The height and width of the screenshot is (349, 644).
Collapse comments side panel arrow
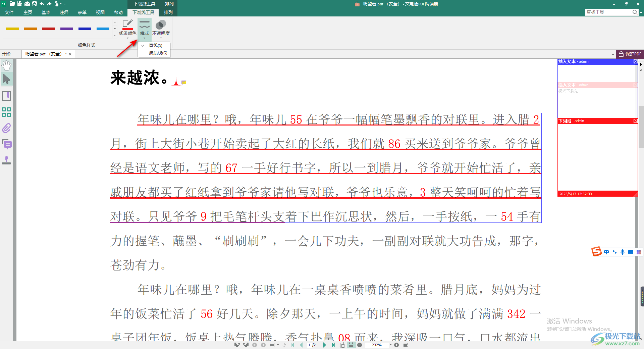coord(641,64)
